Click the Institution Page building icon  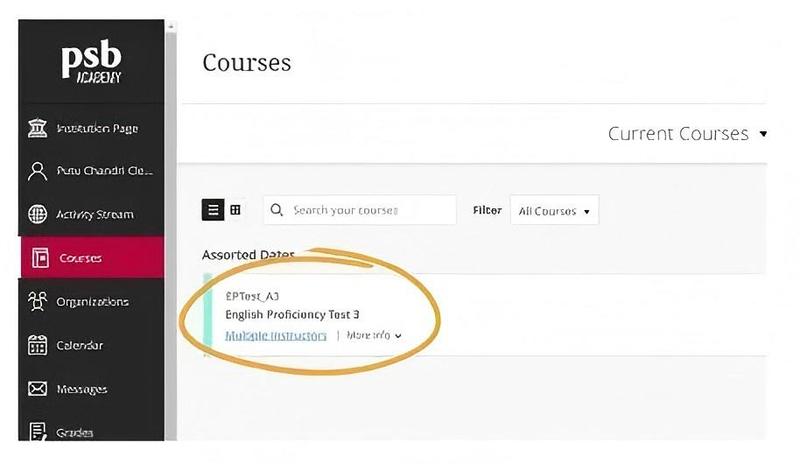(38, 128)
